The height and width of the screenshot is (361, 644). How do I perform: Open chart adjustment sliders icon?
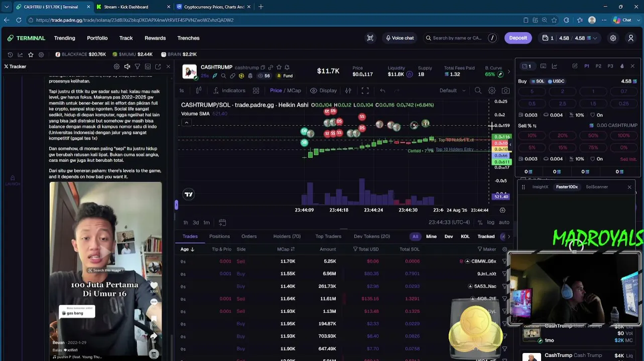[x=348, y=91]
